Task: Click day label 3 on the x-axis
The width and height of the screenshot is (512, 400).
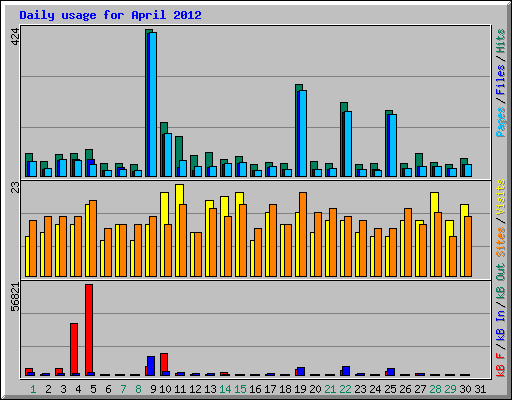Action: coord(63,389)
